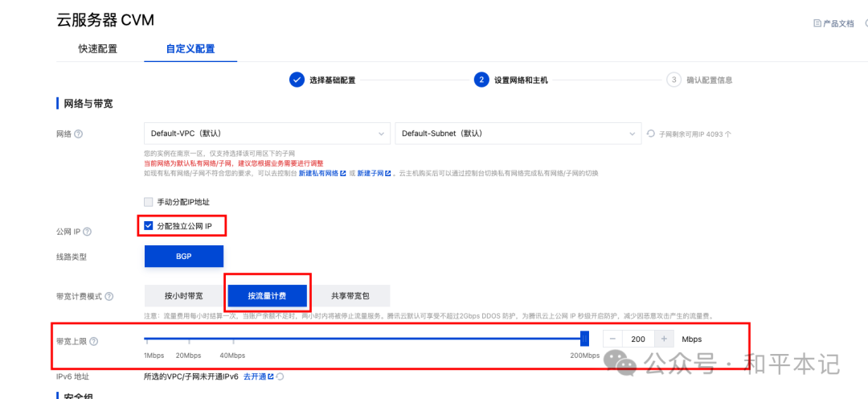Click help icon beside 带宽计费模式 label
This screenshot has width=868, height=399.
[108, 297]
